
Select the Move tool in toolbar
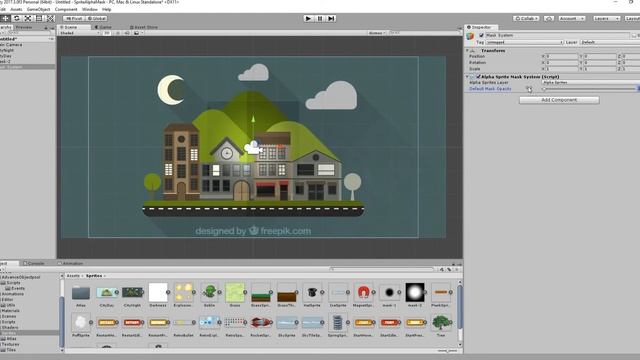click(x=6, y=18)
